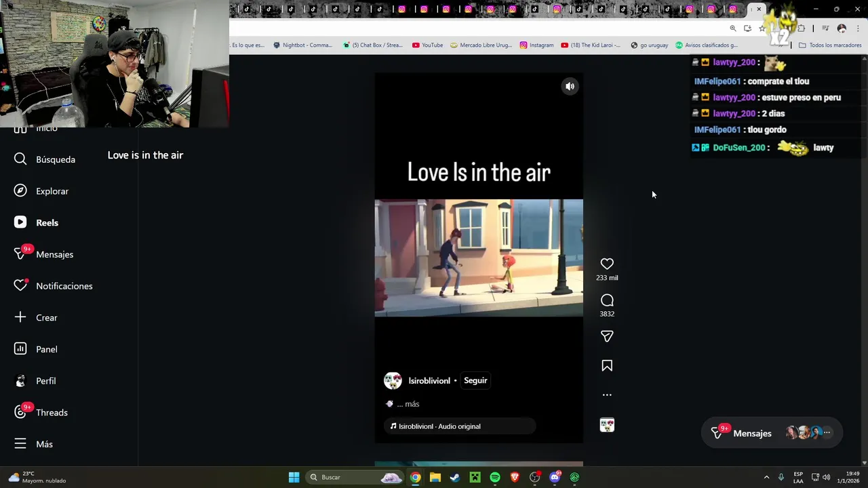Click the audio thumbnail below reel options

607,425
